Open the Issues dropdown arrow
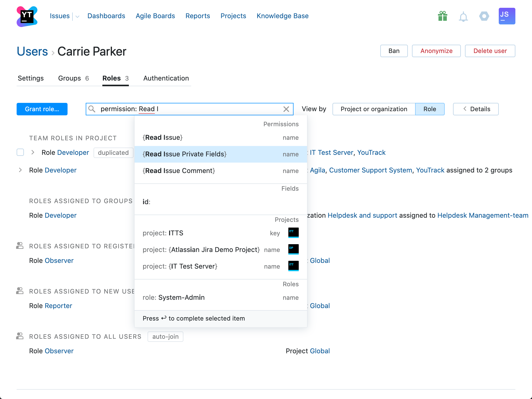Screen dimensions: 532x399 [x=77, y=17]
